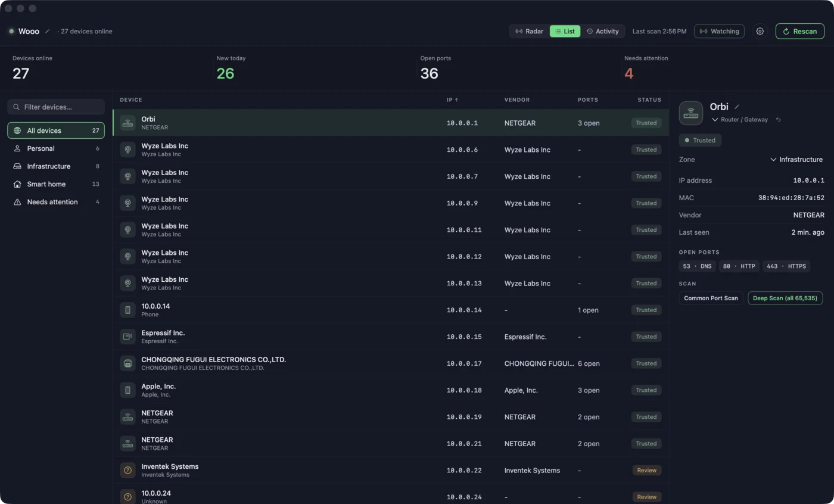Click camera icon of Wyze device 10.0.0.11
The width and height of the screenshot is (834, 504).
click(127, 230)
